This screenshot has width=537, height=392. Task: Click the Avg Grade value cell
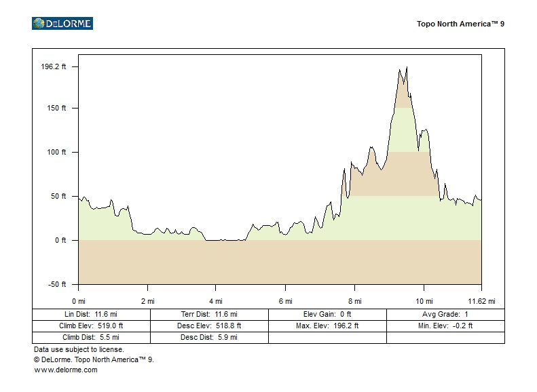coord(445,315)
